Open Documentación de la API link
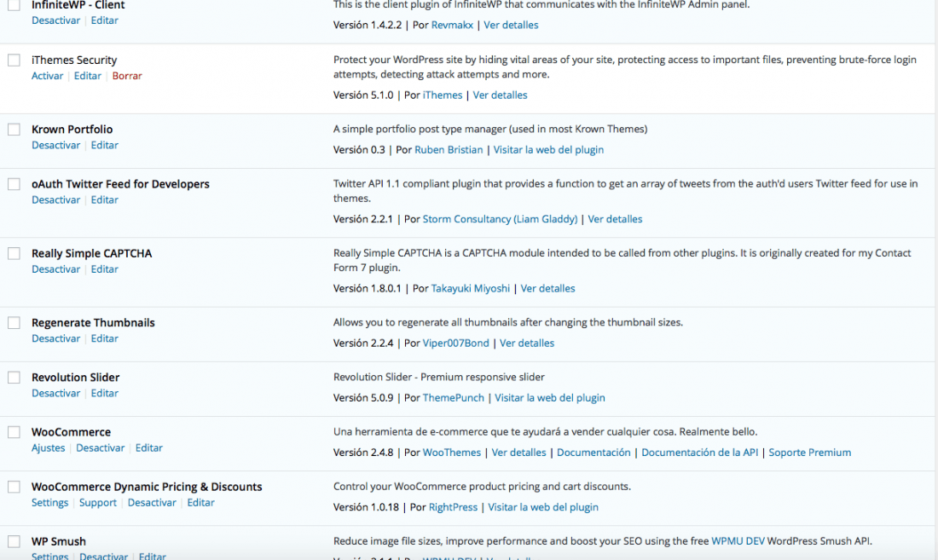 tap(699, 453)
